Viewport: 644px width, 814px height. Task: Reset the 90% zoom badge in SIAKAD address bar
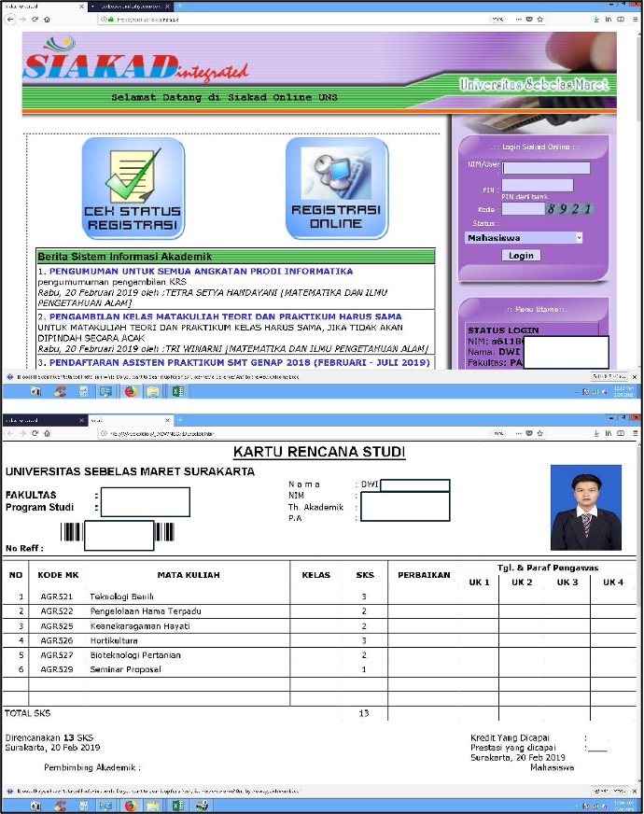[x=497, y=20]
